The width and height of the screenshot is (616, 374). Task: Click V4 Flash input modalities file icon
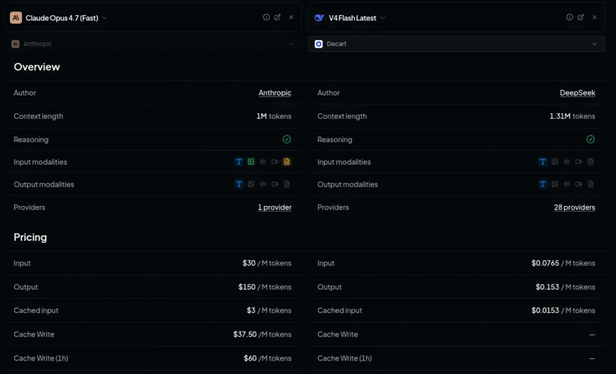pos(590,162)
